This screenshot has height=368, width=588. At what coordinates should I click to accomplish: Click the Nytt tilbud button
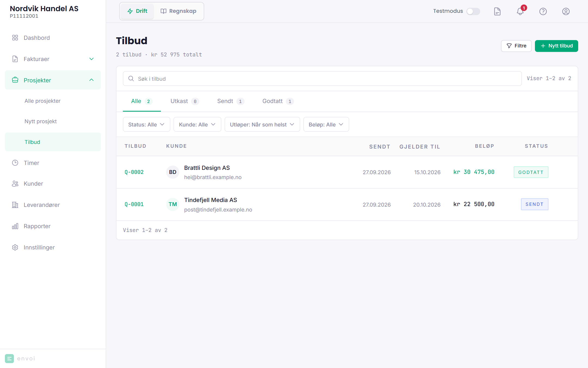coord(556,46)
